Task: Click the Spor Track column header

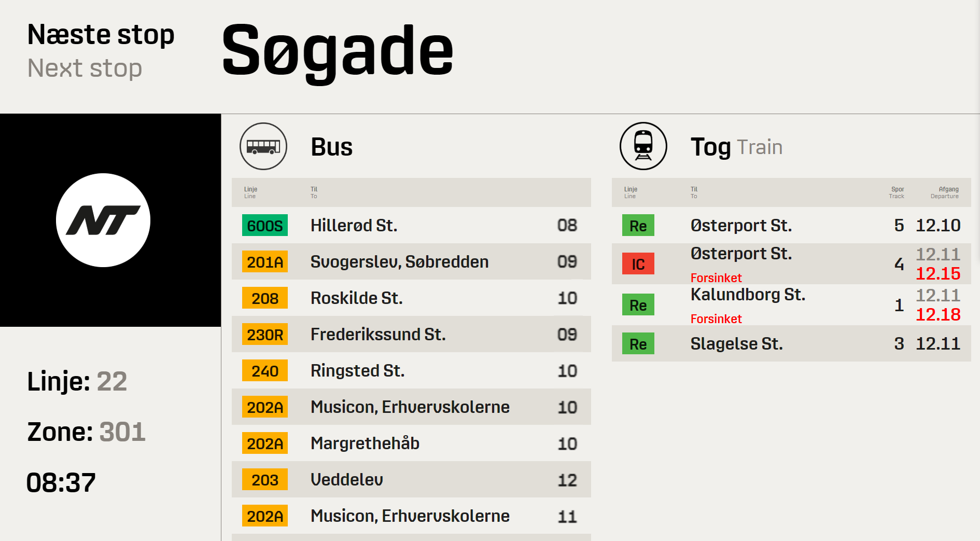Action: (x=897, y=192)
